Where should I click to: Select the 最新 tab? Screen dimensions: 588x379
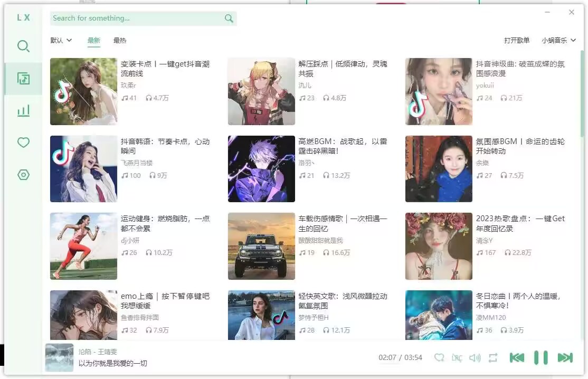pos(93,40)
